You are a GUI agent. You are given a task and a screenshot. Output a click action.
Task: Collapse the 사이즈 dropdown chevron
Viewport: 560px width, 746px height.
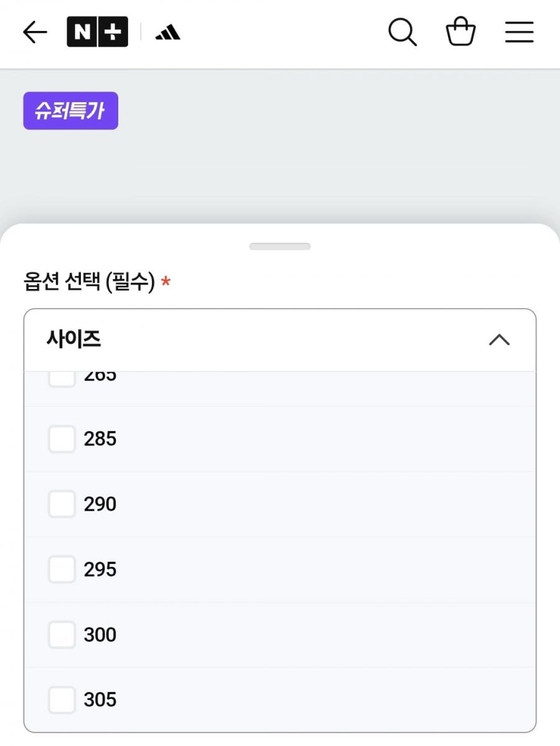[x=499, y=340]
